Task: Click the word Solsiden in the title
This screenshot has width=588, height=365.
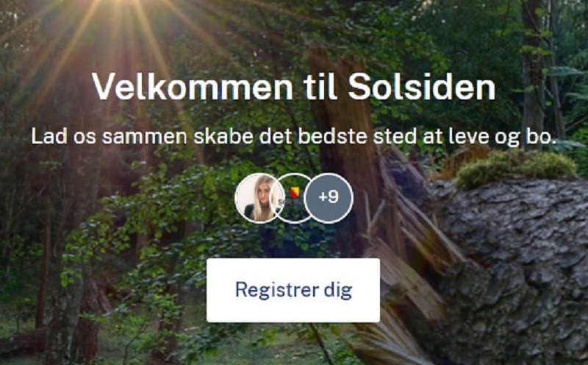Action: (x=422, y=87)
